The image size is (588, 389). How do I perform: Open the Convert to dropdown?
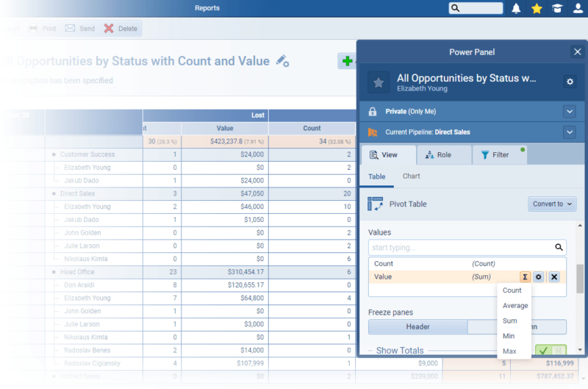[552, 204]
